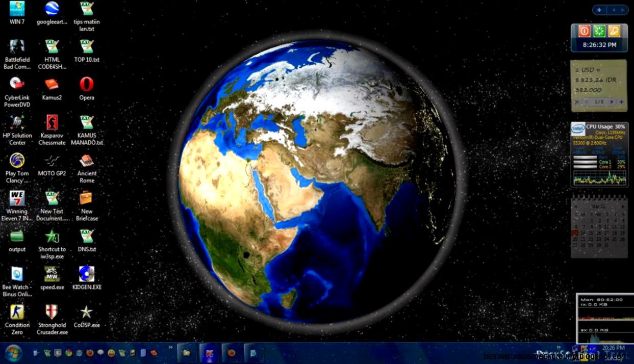Viewport: 634px width, 364px height.
Task: Launch Ancient Rome game icon
Action: [x=87, y=168]
